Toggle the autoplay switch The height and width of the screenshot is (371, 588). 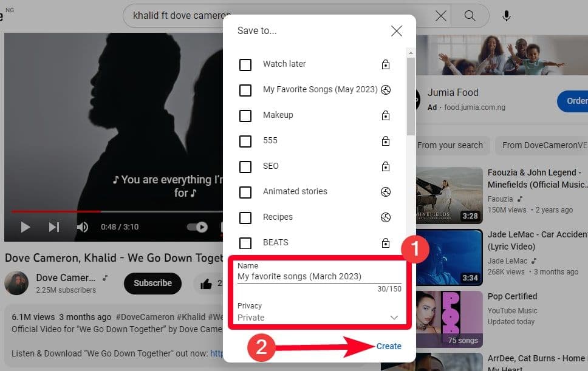197,227
